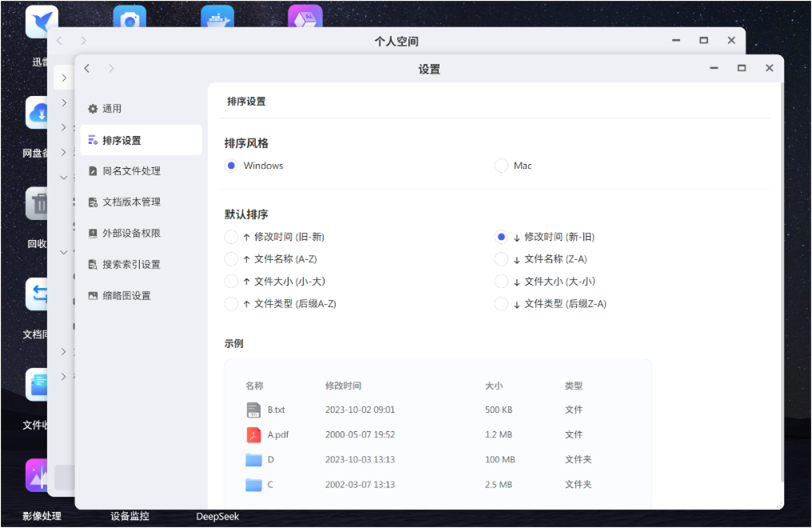812x528 pixels.
Task: Click the folder icon for C
Action: (254, 485)
